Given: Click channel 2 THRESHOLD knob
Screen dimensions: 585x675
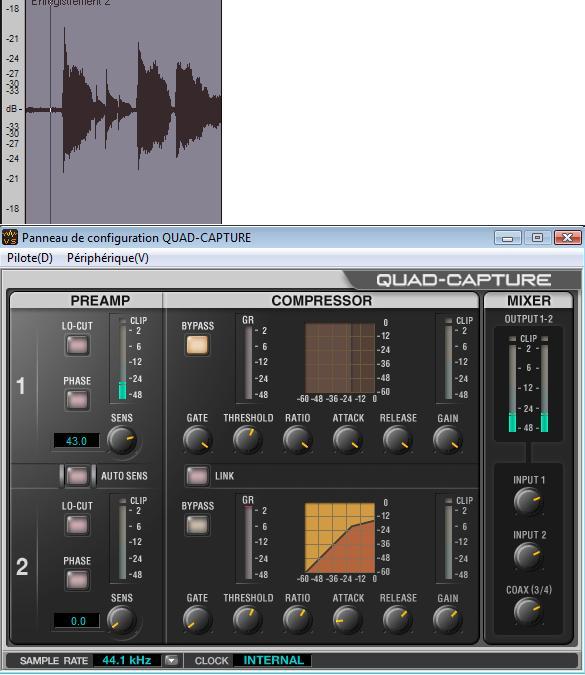Looking at the screenshot, I should [x=247, y=620].
